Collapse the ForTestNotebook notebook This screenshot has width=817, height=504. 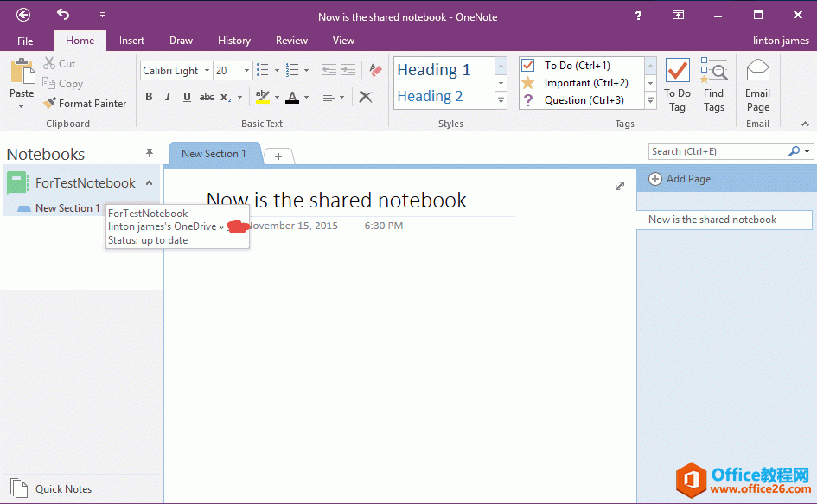click(149, 183)
